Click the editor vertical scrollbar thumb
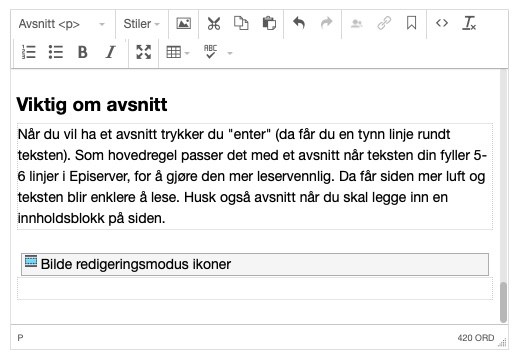Image resolution: width=517 pixels, height=364 pixels. (503, 302)
